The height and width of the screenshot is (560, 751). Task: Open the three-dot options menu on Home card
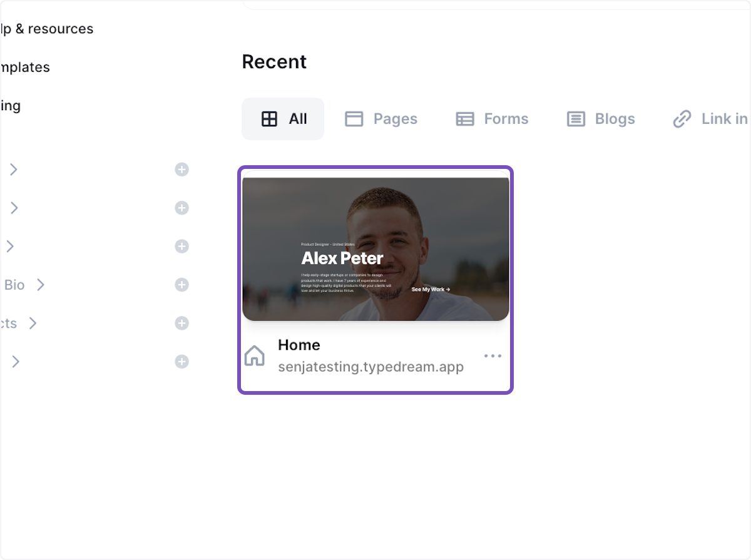[x=493, y=355]
